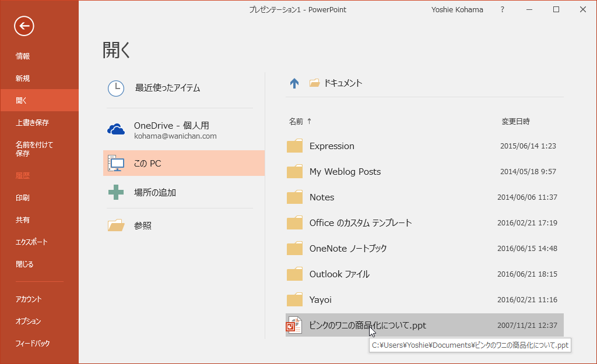
Task: Click the OneDrive cloud icon
Action: coord(116,129)
